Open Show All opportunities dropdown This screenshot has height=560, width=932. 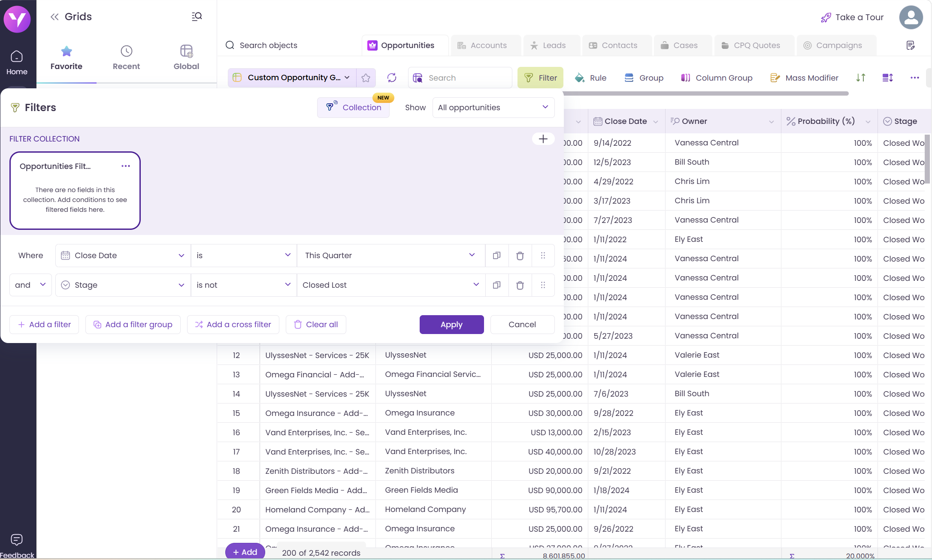pos(493,107)
